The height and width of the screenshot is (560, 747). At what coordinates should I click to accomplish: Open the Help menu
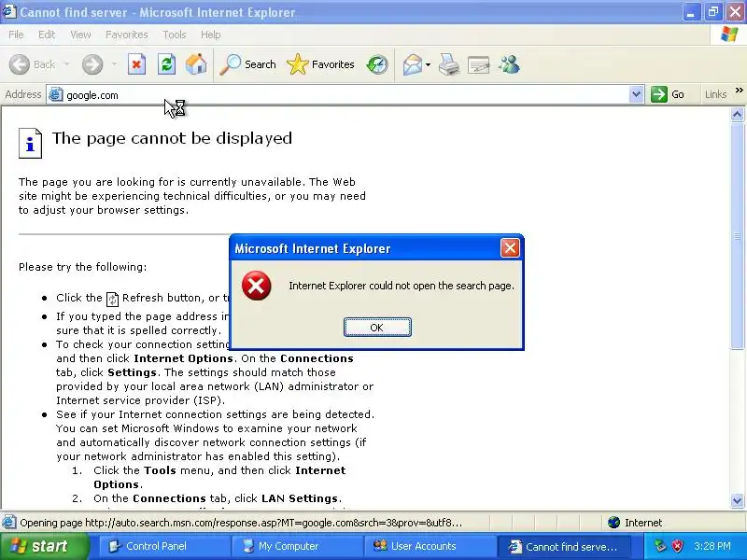pyautogui.click(x=211, y=35)
